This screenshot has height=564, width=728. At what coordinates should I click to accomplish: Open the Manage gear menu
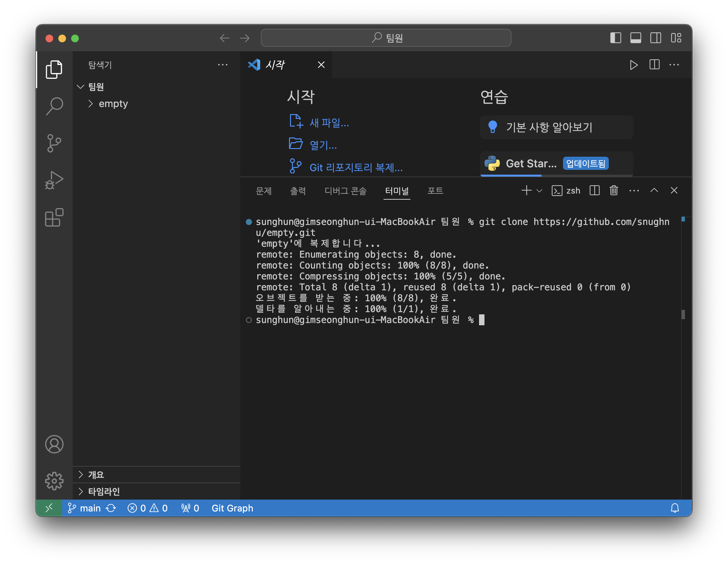(x=54, y=481)
